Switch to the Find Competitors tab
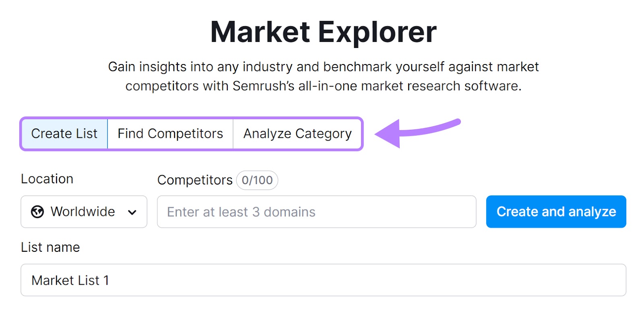 [170, 134]
